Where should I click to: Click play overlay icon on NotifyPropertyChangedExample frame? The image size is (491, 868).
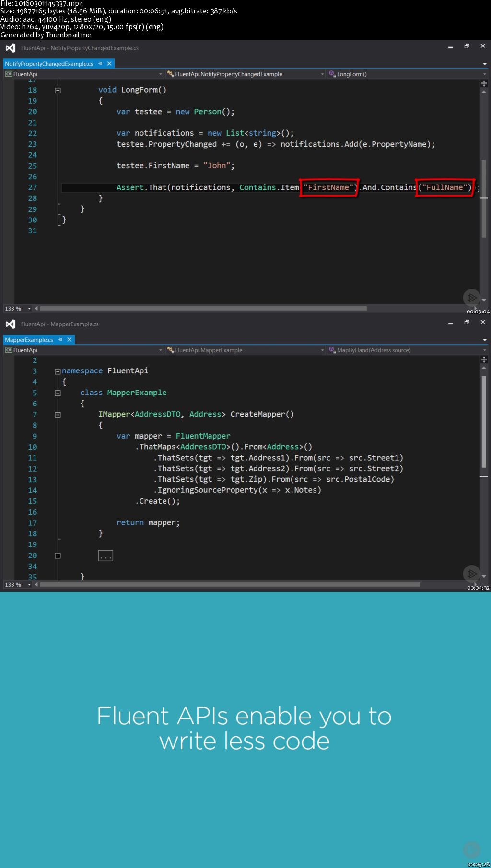(x=472, y=298)
